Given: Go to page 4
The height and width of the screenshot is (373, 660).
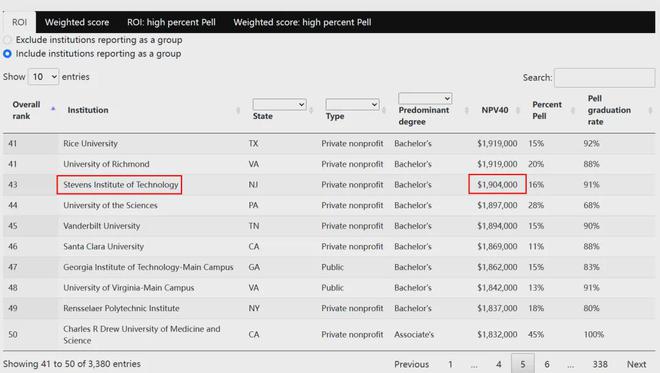Looking at the screenshot, I should point(498,364).
